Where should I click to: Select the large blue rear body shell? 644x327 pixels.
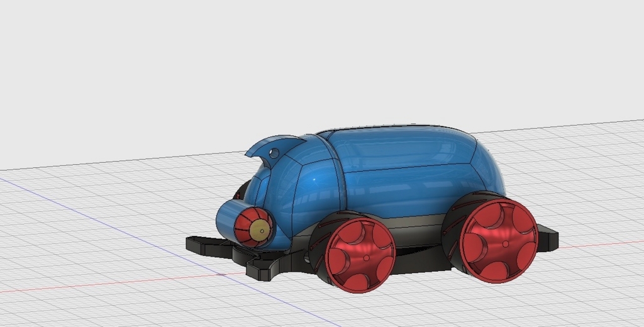pyautogui.click(x=415, y=172)
